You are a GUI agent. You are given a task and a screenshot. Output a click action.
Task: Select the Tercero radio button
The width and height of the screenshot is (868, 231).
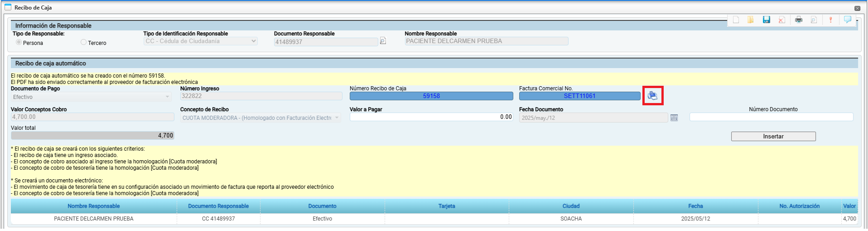point(83,42)
